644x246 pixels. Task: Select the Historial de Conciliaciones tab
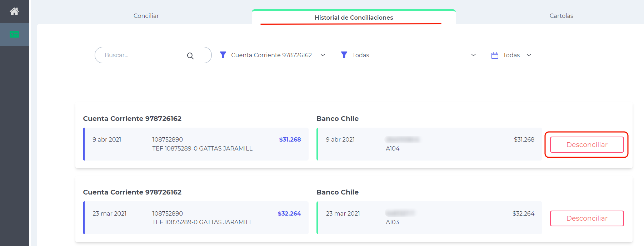coord(354,18)
